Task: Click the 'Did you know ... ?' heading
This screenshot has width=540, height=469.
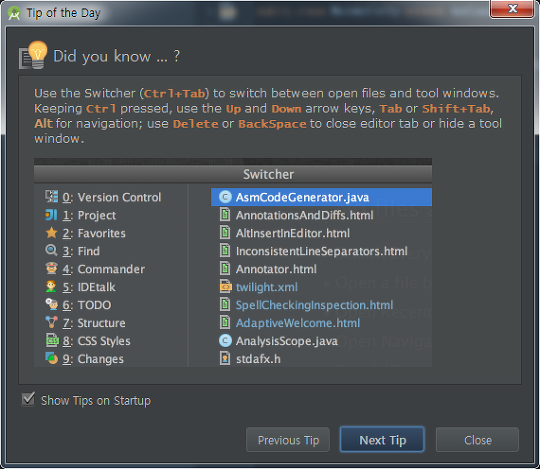Action: (x=116, y=56)
